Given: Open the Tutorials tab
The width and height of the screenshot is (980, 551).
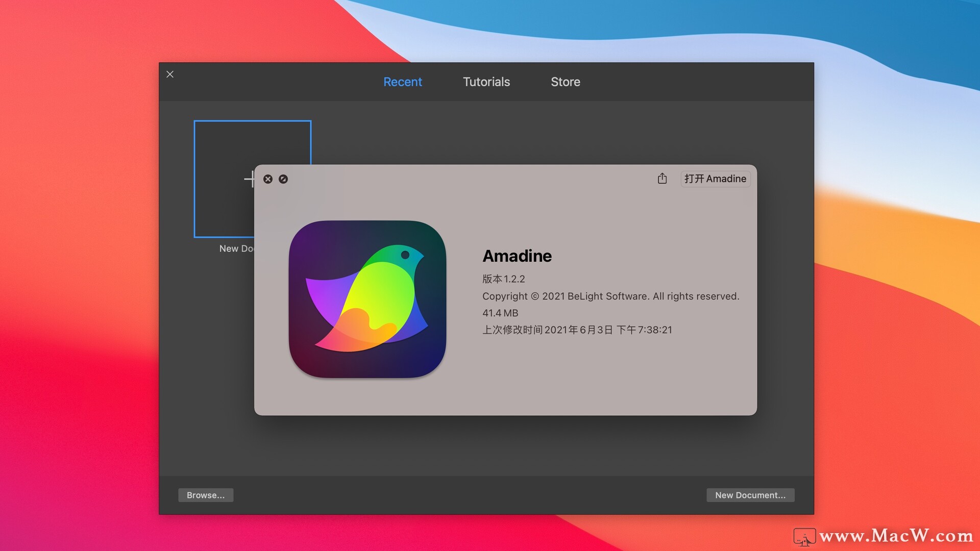Looking at the screenshot, I should coord(486,82).
